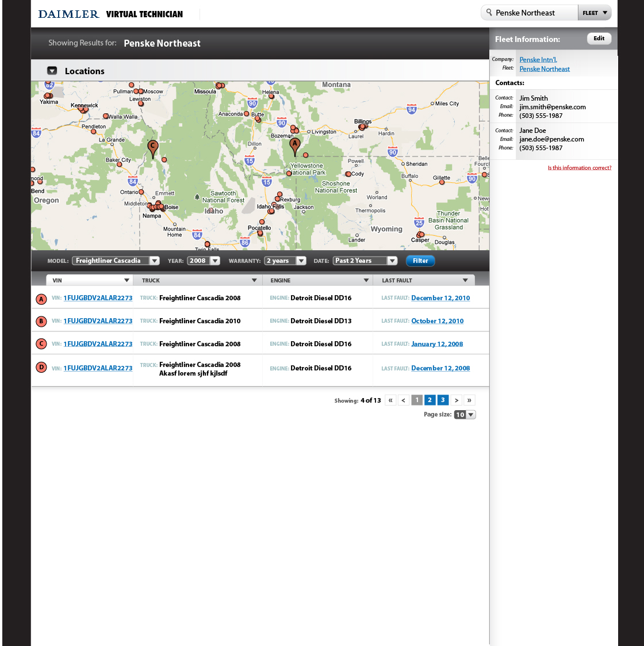Viewport: 644px width, 646px height.
Task: Open VIN link in row D
Action: coord(98,368)
